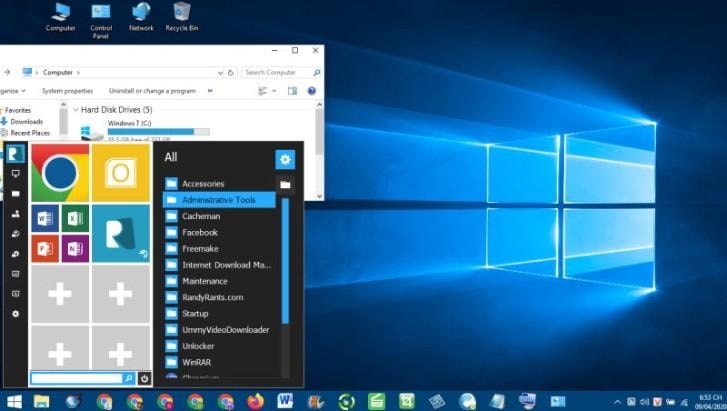The height and width of the screenshot is (411, 727).
Task: Select Recent Places in navigation pane
Action: click(30, 133)
